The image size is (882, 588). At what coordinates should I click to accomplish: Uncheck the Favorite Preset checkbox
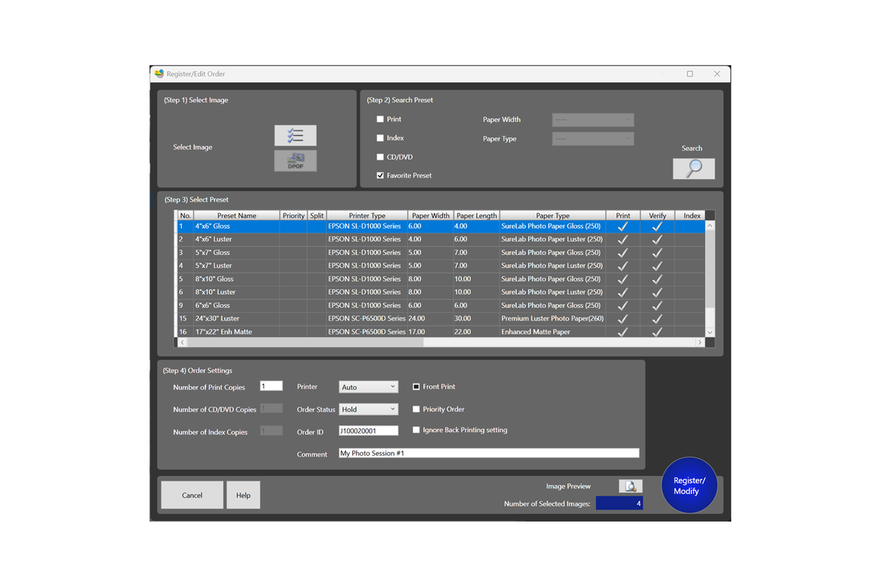point(380,176)
